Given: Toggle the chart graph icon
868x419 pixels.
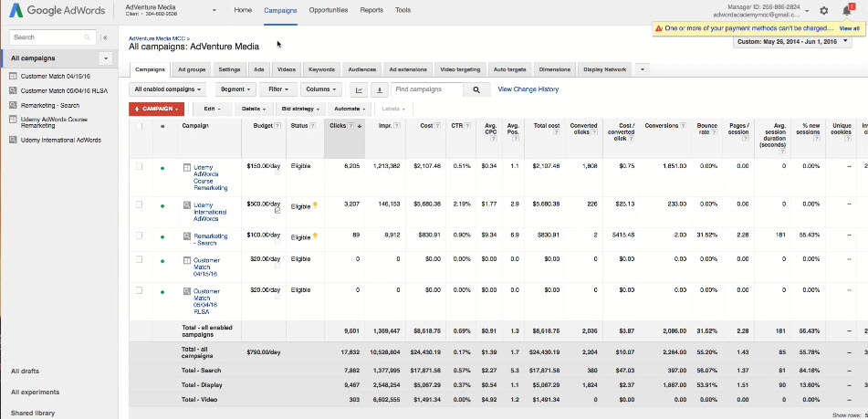Looking at the screenshot, I should (x=359, y=89).
